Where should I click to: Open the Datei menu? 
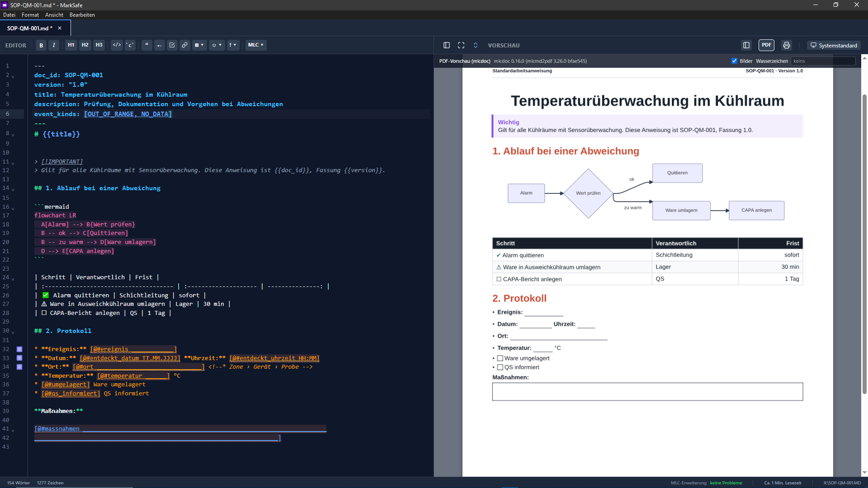9,15
